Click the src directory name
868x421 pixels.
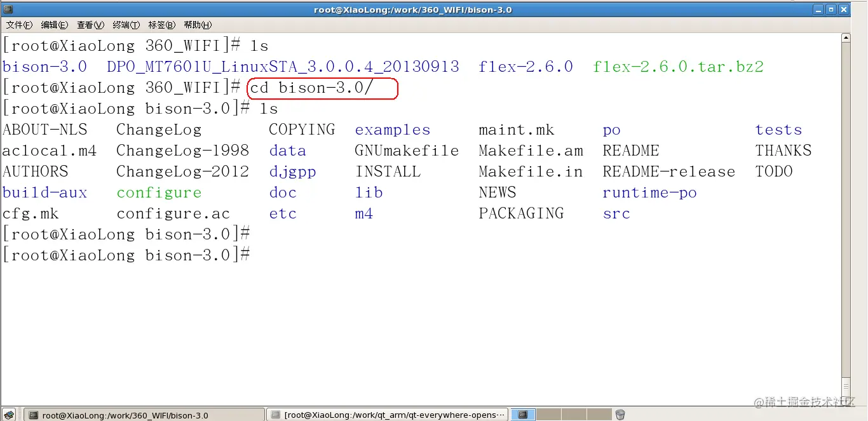coord(616,213)
